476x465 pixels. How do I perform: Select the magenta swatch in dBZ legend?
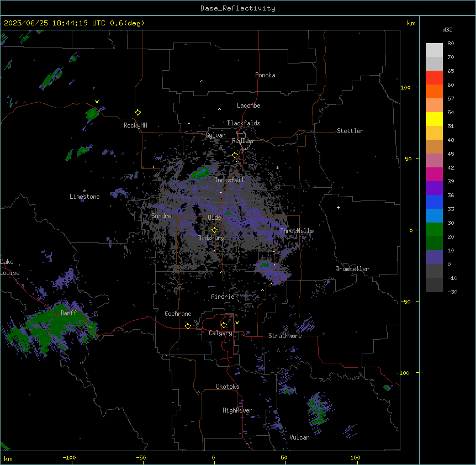point(434,174)
